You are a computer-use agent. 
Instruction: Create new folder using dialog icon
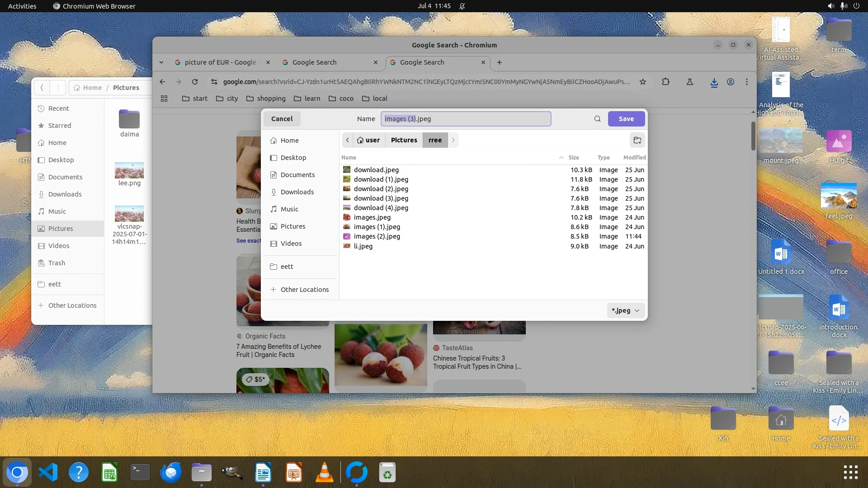[x=637, y=140]
